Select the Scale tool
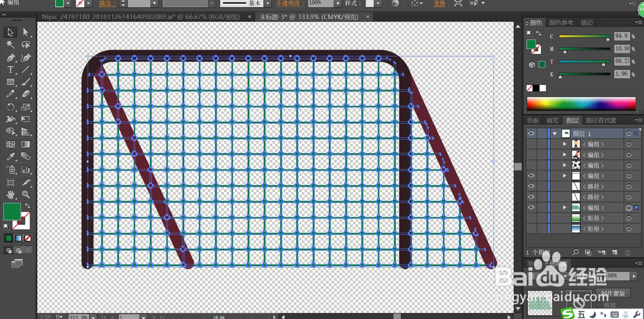 (x=26, y=107)
